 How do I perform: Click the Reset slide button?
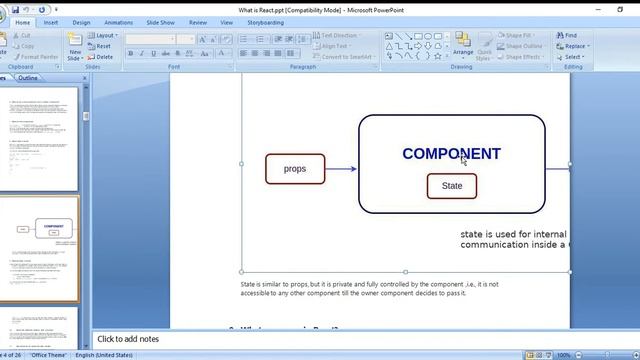99,46
